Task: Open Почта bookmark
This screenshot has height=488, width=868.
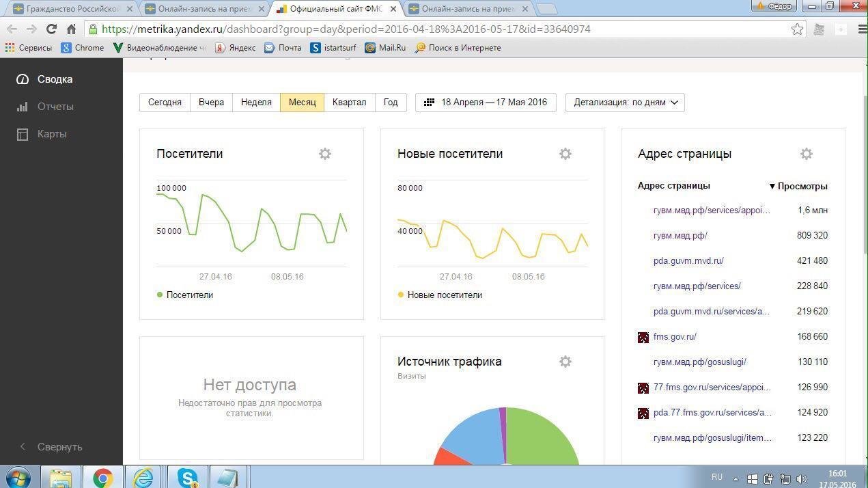Action: [x=283, y=48]
